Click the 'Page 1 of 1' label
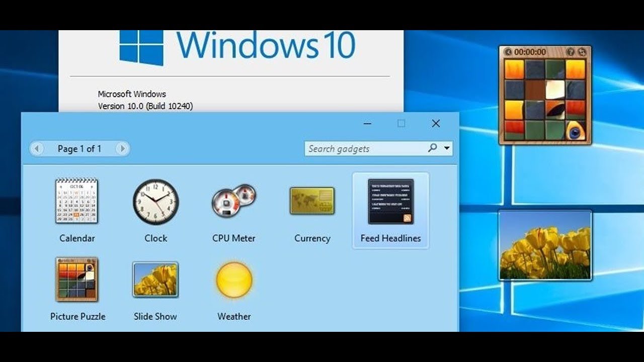 [79, 148]
